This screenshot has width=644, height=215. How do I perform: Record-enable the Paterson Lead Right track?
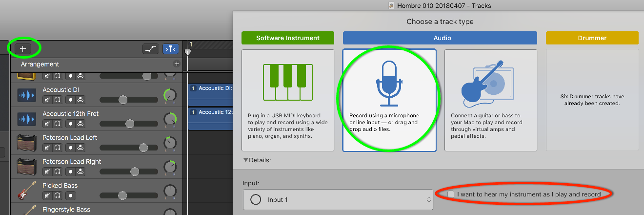(x=70, y=171)
